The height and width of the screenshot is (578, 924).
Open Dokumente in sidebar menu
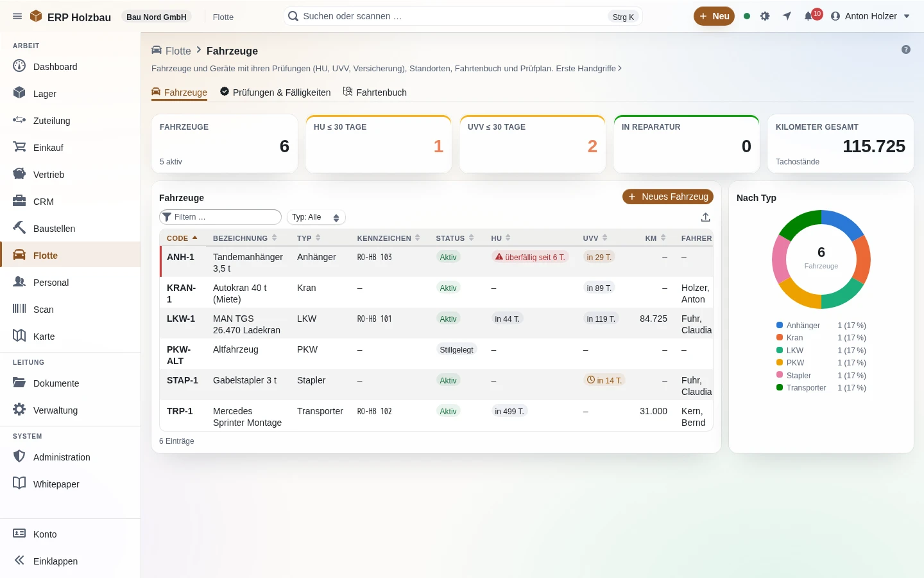[71, 383]
